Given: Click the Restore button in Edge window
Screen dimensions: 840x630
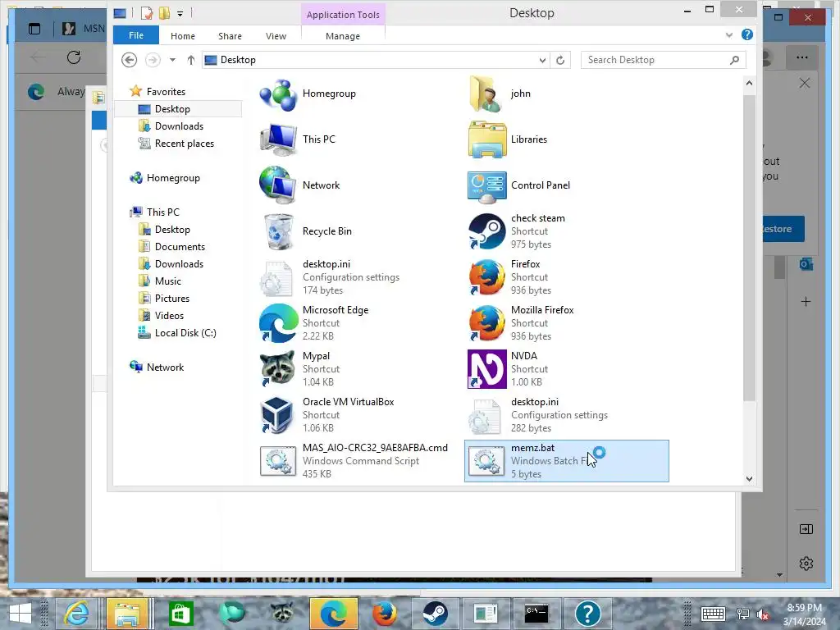Looking at the screenshot, I should click(x=783, y=229).
